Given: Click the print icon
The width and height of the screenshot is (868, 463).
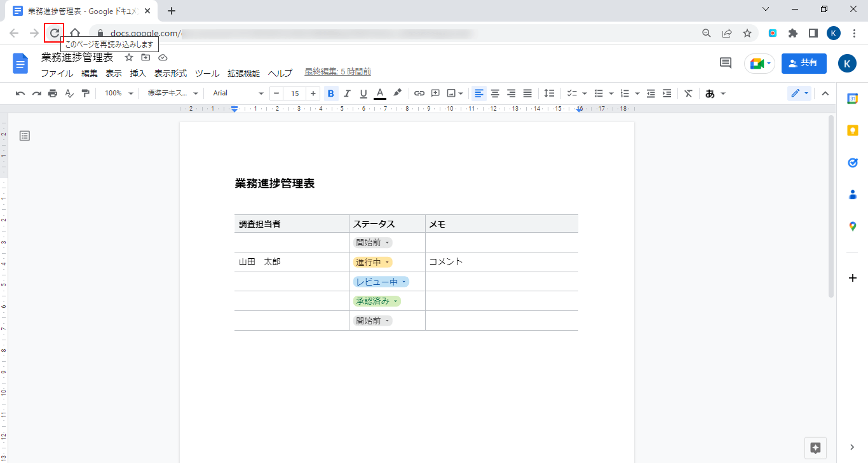Looking at the screenshot, I should point(53,93).
